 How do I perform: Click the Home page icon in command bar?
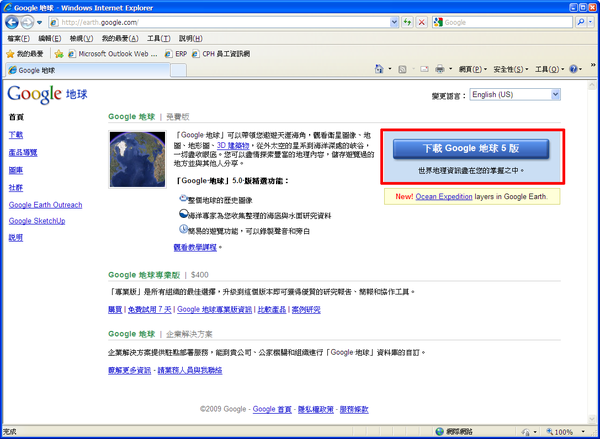[379, 69]
